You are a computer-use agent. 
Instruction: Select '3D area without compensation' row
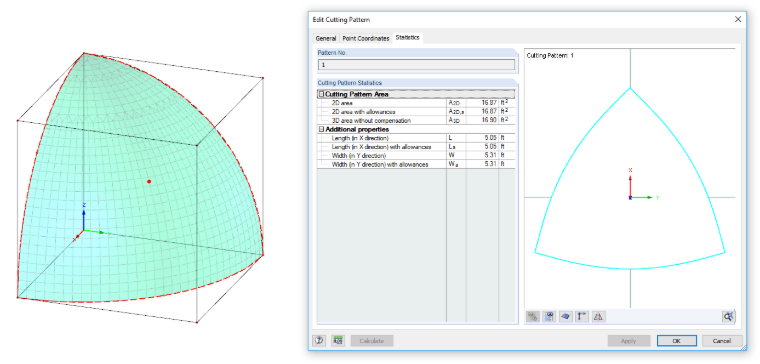tap(416, 120)
